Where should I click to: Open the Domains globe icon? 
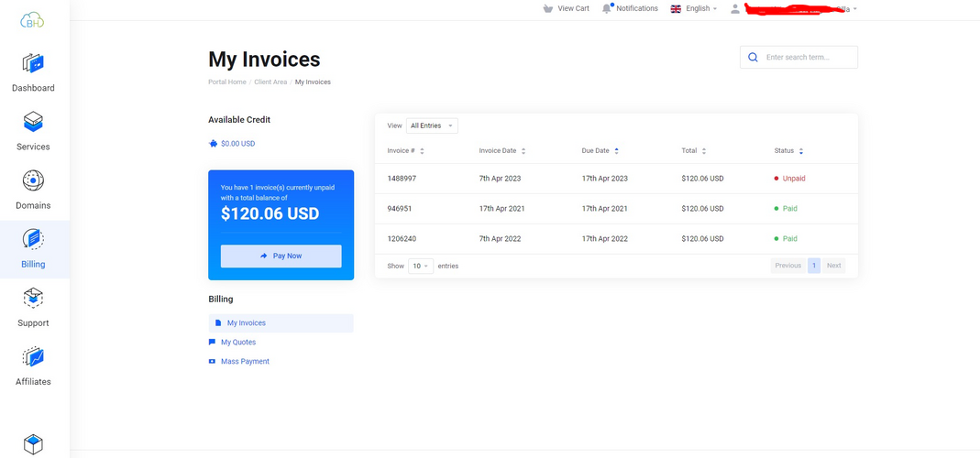click(x=33, y=180)
